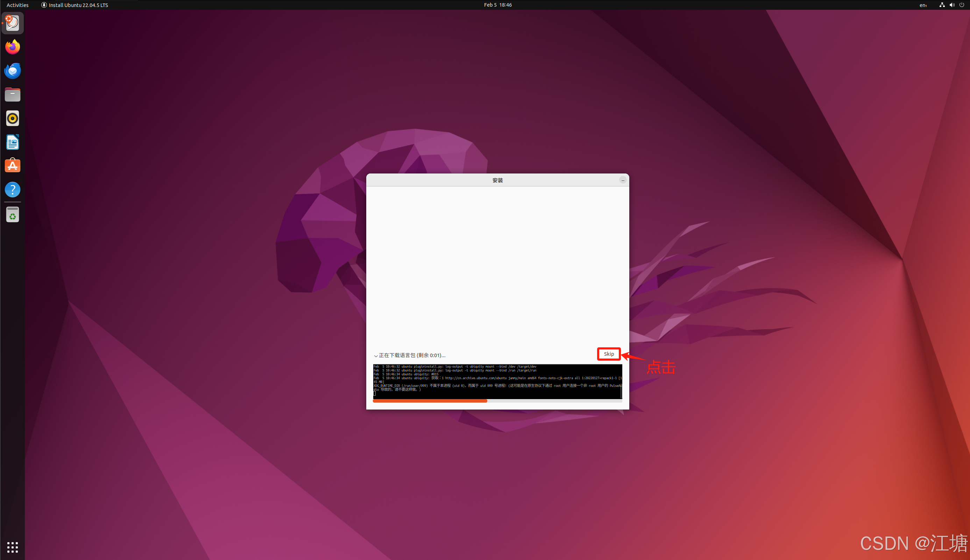Show applications grid button

[x=12, y=547]
